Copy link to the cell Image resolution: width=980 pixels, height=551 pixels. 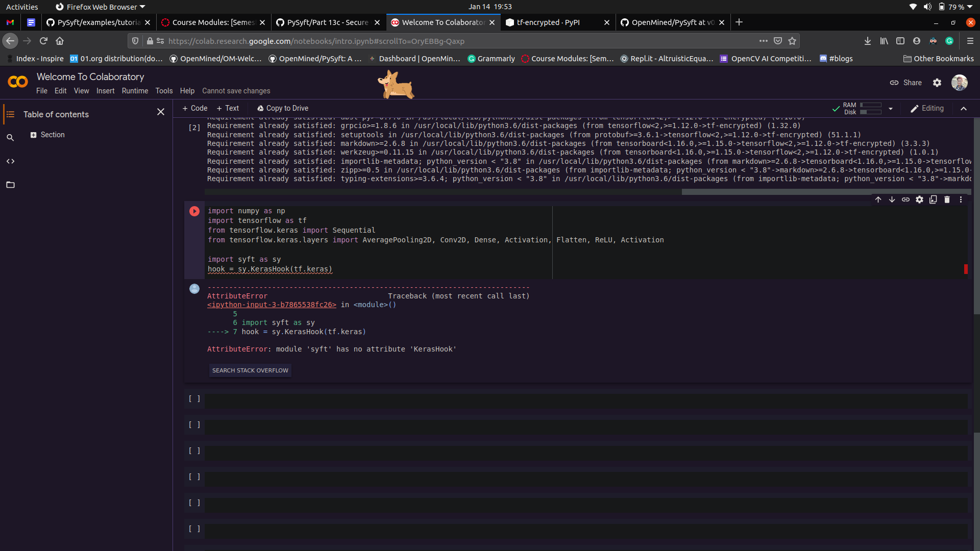tap(905, 199)
